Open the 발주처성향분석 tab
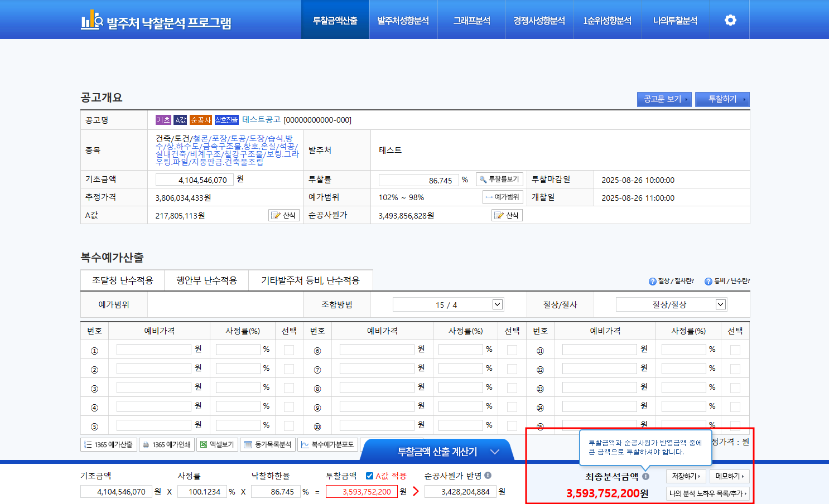829x504 pixels. tap(403, 20)
